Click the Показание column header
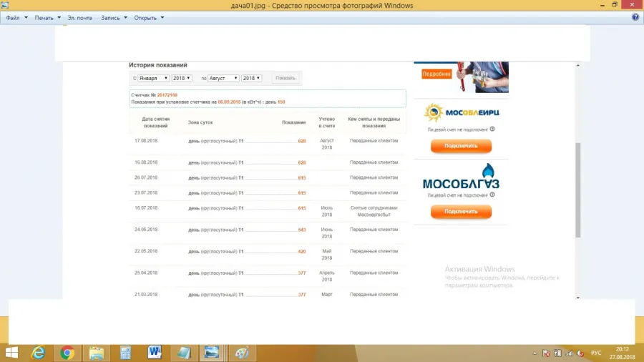The width and height of the screenshot is (644, 362). [x=293, y=122]
